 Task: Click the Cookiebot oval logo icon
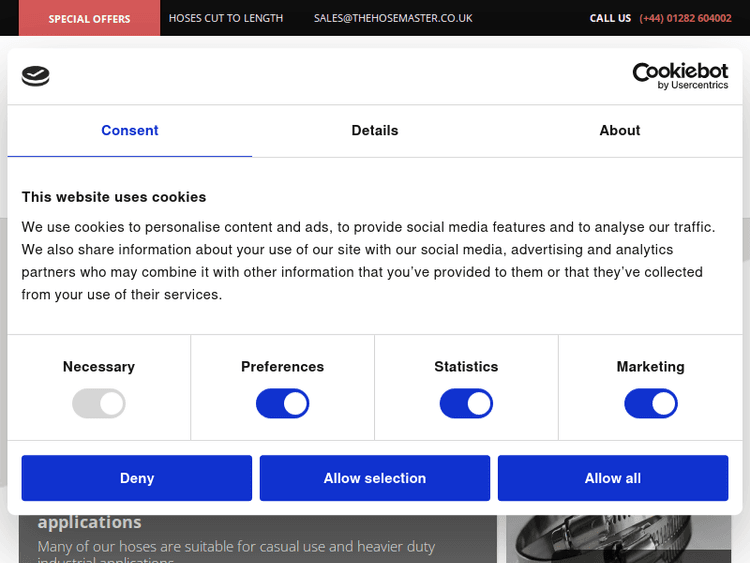pos(35,76)
